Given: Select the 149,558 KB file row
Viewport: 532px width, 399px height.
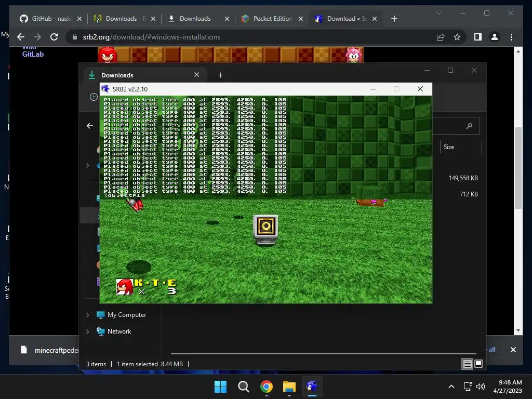Looking at the screenshot, I should tap(463, 178).
